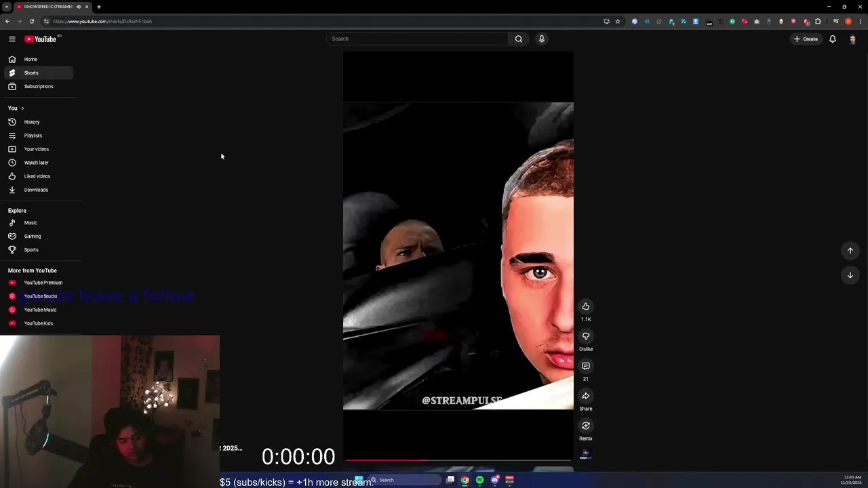This screenshot has width=868, height=488.
Task: Open the Chrome extensions puzzle icon
Action: 818,21
